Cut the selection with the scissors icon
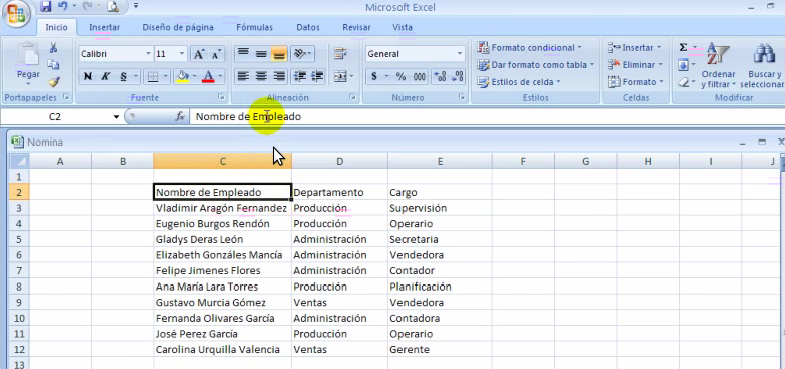 (x=53, y=48)
